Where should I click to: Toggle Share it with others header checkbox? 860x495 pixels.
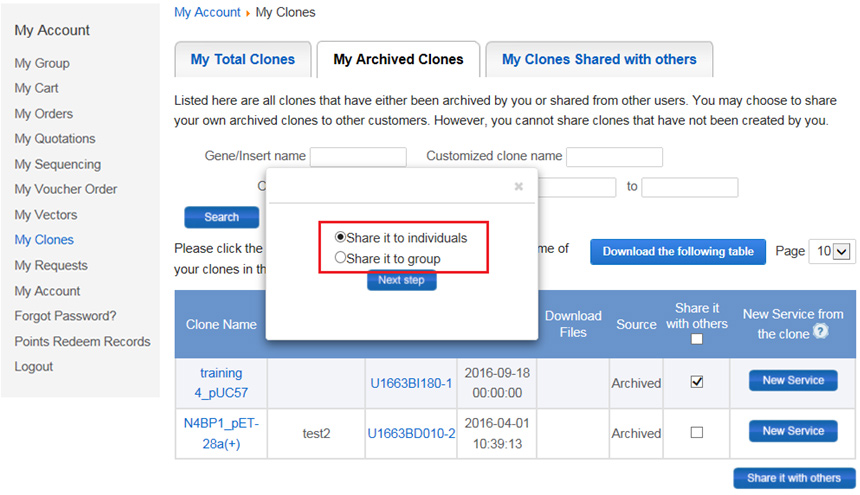tap(697, 339)
